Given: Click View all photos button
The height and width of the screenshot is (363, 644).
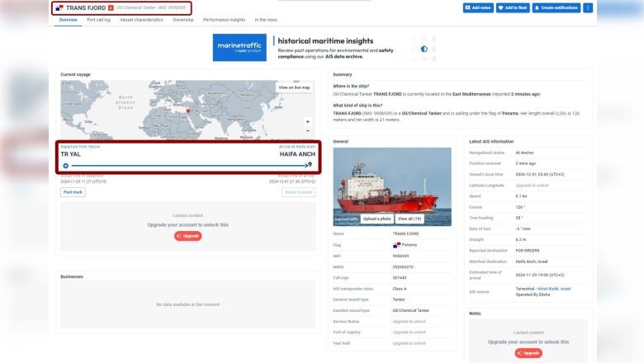Looking at the screenshot, I should click(410, 219).
